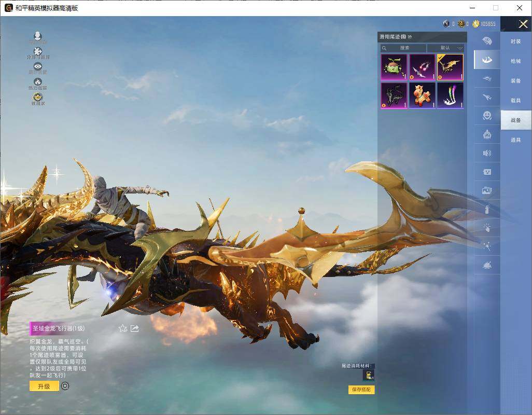Viewport: 532px width, 415px height.
Task: Toggle the eye visibility icon on left
Action: click(38, 66)
